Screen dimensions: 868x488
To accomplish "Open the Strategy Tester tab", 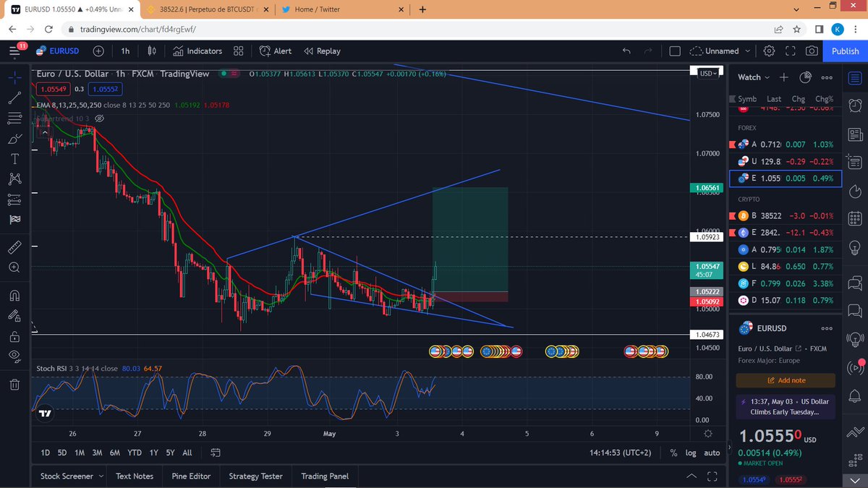I will [x=255, y=476].
